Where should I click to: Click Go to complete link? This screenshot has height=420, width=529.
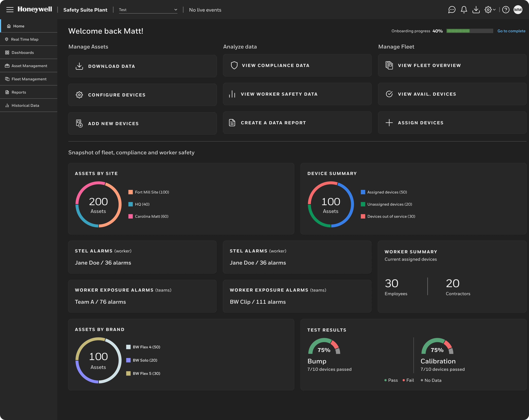click(511, 31)
